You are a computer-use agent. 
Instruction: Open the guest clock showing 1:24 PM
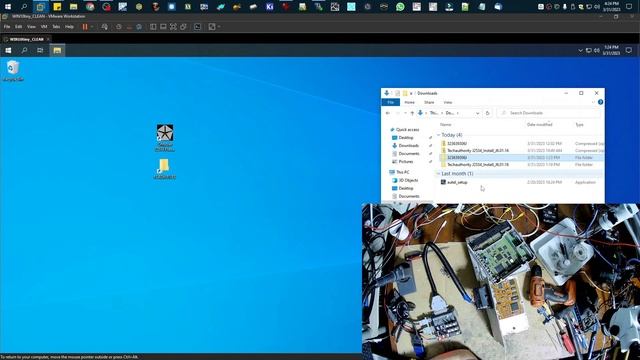pos(611,50)
